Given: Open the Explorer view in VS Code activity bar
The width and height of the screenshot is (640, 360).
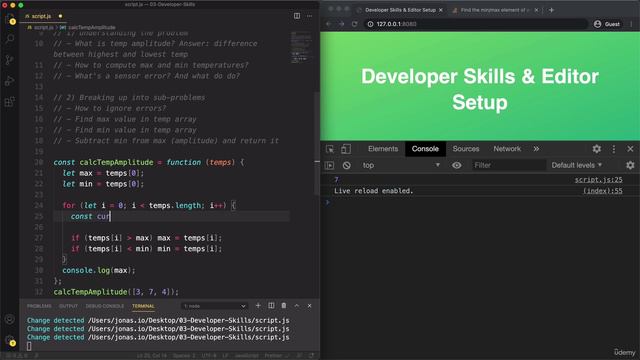Looking at the screenshot, I should [10, 18].
